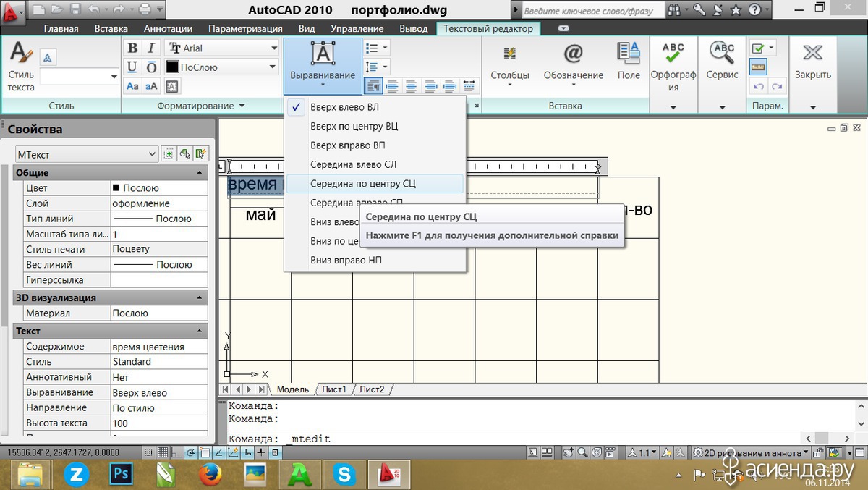Click the align right paragraph icon
This screenshot has width=868, height=490.
click(x=431, y=86)
